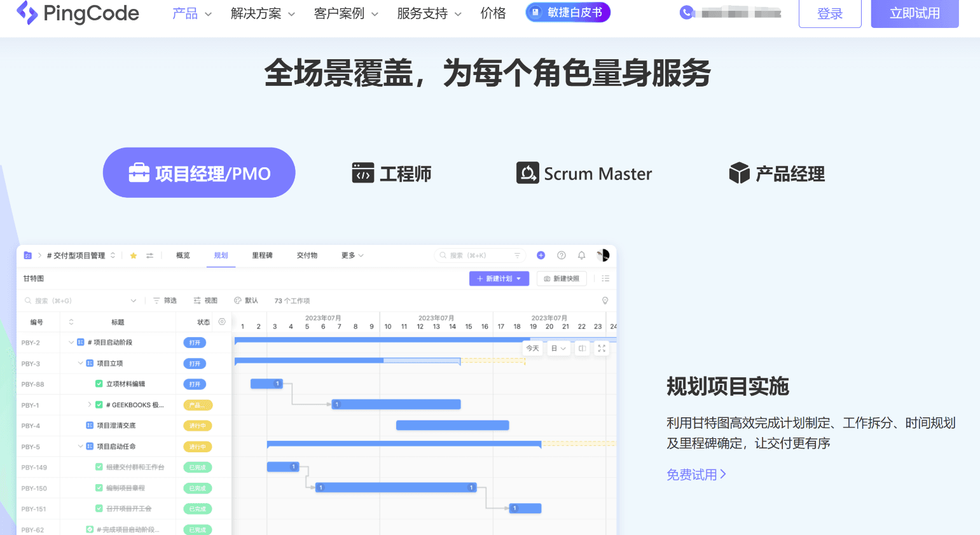Click the fullscreen icon in Gantt
Screen dimensions: 980x535
tap(602, 349)
